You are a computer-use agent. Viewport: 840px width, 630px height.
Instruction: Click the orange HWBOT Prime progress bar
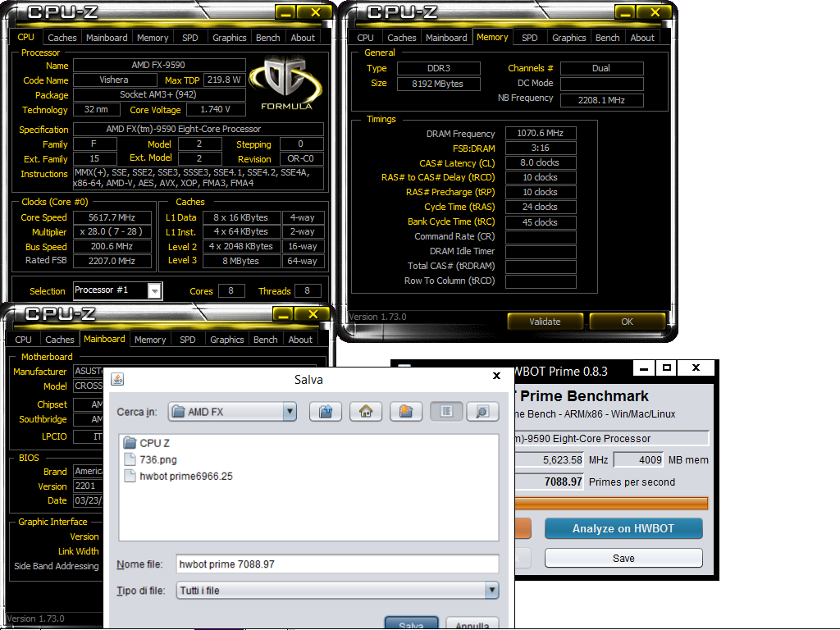(611, 503)
